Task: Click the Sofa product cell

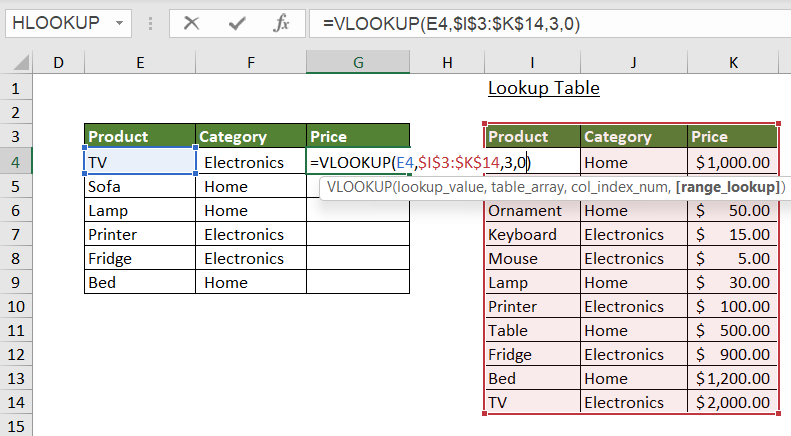Action: pyautogui.click(x=140, y=186)
